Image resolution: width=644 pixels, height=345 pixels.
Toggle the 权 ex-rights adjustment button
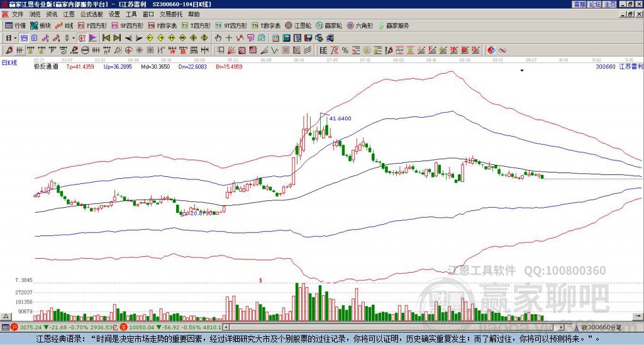point(82,38)
